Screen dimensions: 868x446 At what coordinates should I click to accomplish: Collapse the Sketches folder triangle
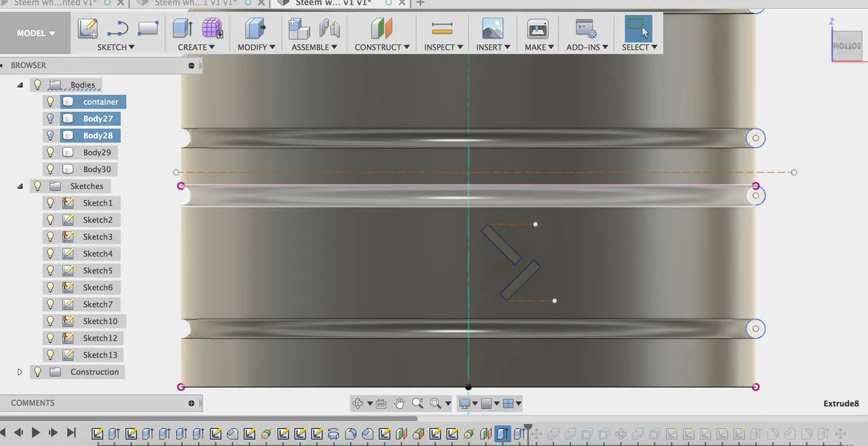[20, 186]
